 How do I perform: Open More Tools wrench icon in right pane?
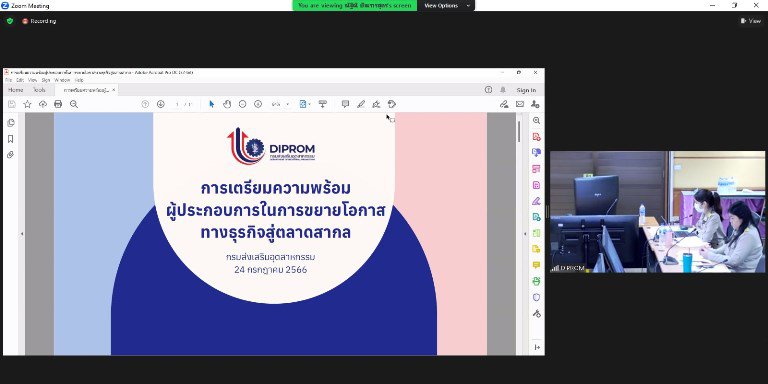(536, 313)
